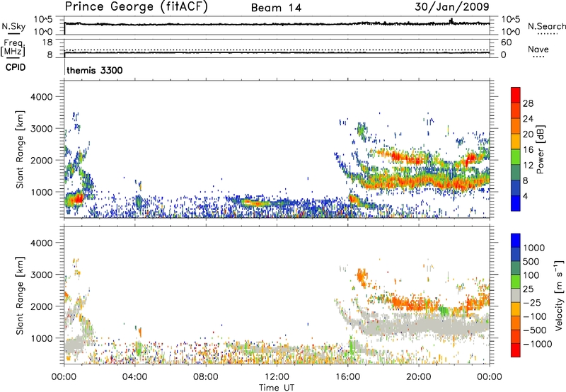Viewport: 566px width, 392px height.
Task: Click the "-100" tick on Velocity colorbar
Action: 535,316
